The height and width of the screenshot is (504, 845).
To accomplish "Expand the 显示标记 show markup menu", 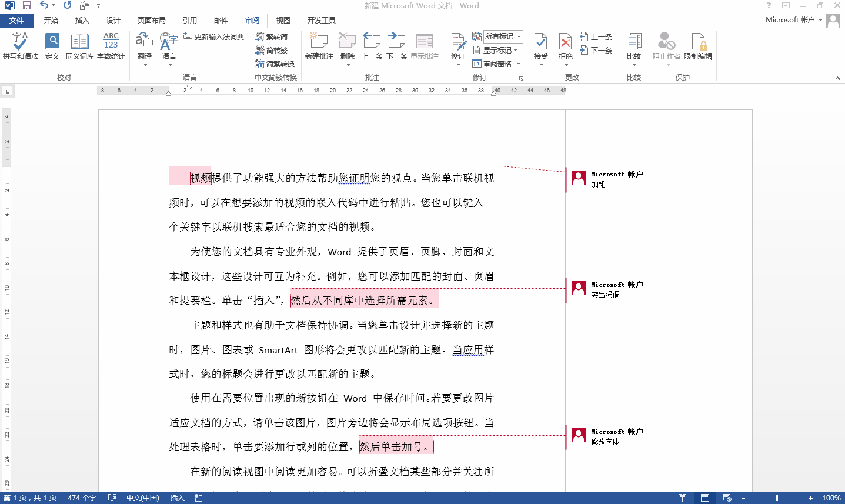I will [495, 50].
